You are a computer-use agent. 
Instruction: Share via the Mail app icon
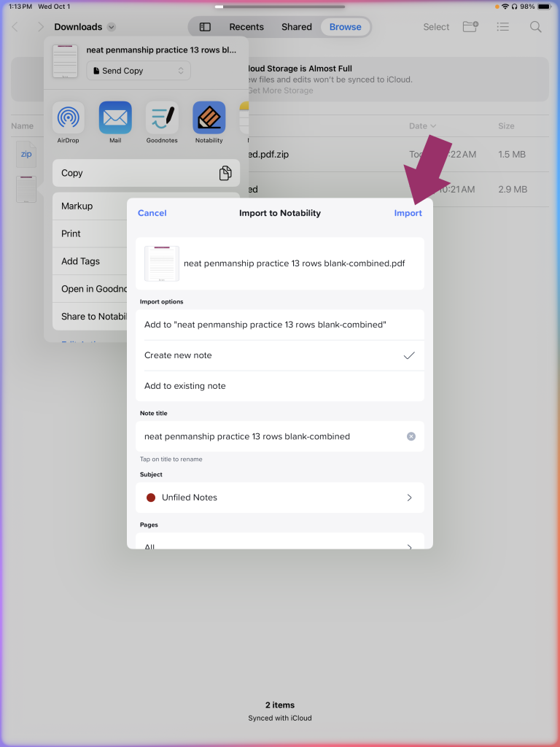(115, 117)
